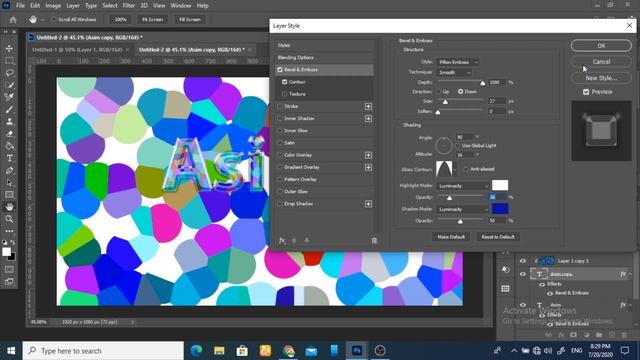Add another Inner Shadow plus icon
The width and height of the screenshot is (640, 360).
tap(368, 118)
